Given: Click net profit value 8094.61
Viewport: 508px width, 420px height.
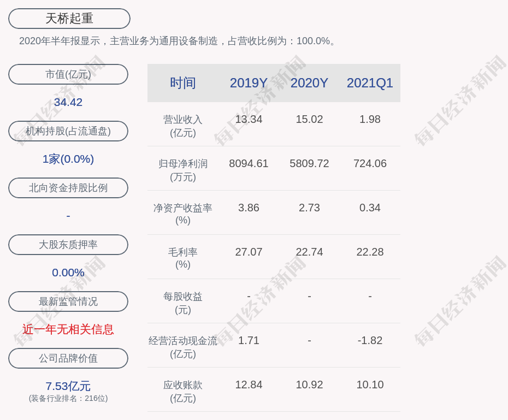Looking at the screenshot, I should point(249,163).
